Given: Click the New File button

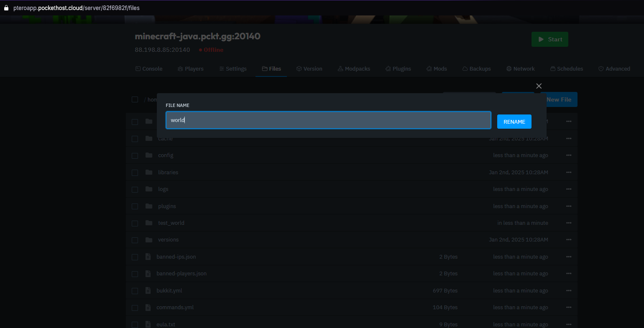Looking at the screenshot, I should click(559, 99).
